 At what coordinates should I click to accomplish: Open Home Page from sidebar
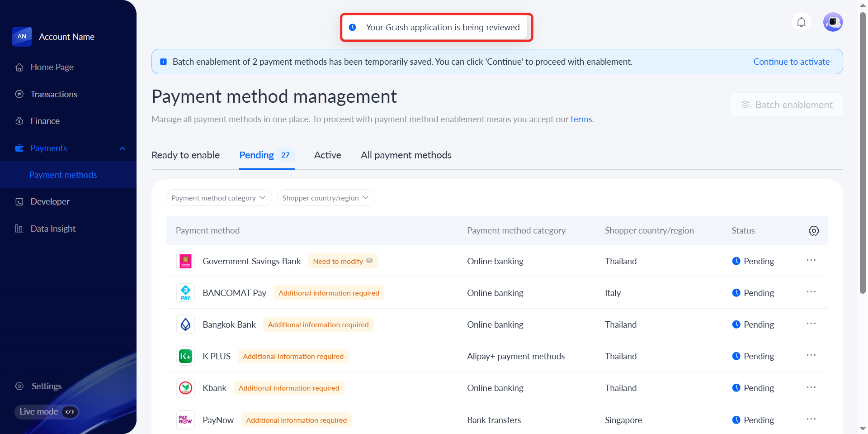point(52,67)
